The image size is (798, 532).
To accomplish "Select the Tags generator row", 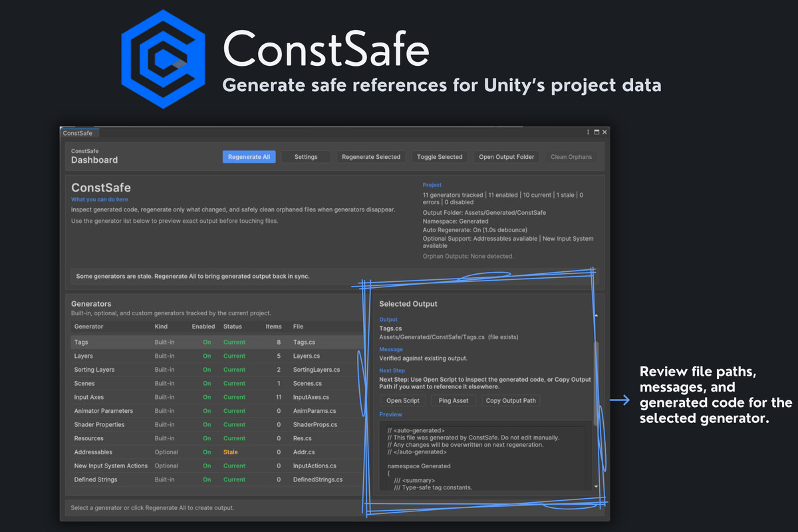I will click(217, 342).
